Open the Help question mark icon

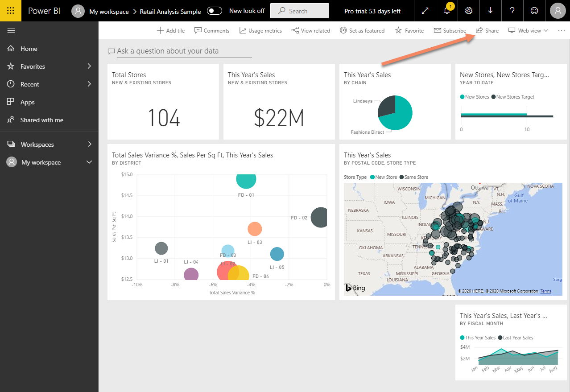point(512,11)
